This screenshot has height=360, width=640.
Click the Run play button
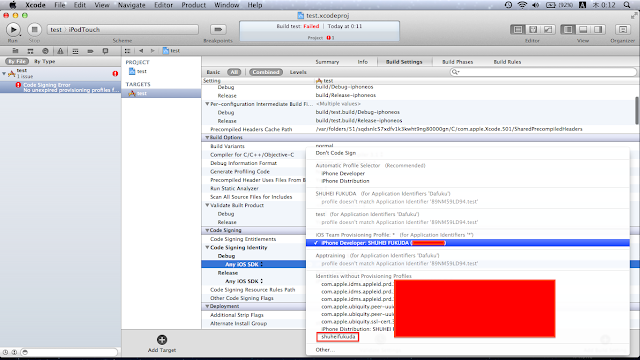(x=13, y=29)
